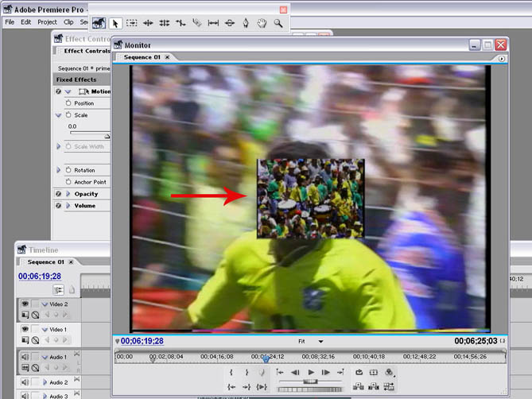
Task: Collapse the Motion effect properties
Action: coord(68,91)
